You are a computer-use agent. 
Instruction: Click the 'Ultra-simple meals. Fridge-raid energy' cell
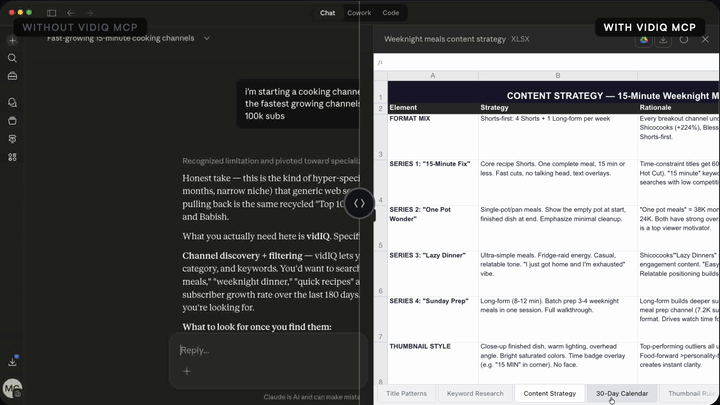coord(557,273)
